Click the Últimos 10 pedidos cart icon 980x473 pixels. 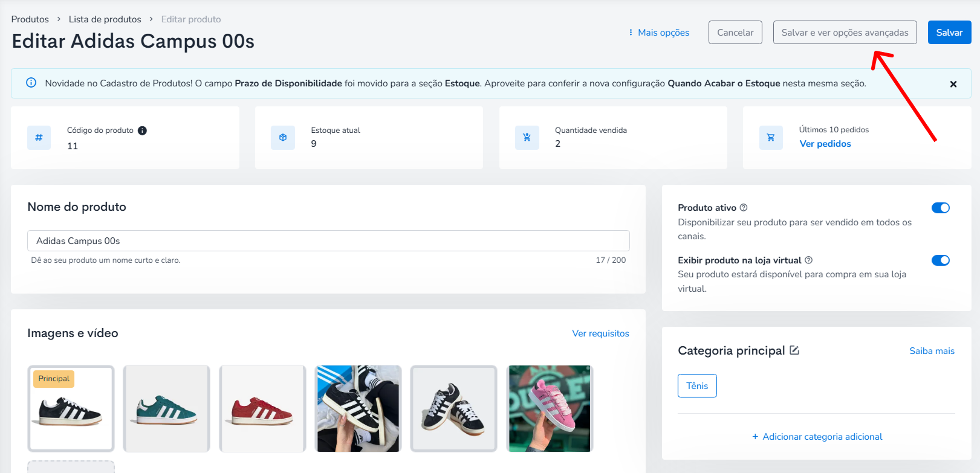[x=771, y=138]
